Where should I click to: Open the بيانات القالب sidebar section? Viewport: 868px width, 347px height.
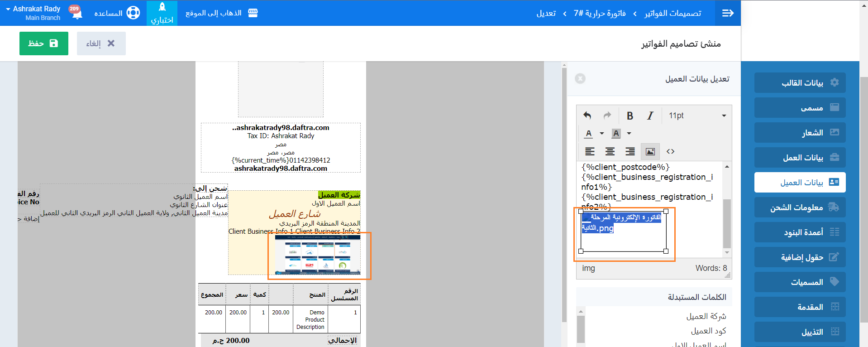[800, 82]
